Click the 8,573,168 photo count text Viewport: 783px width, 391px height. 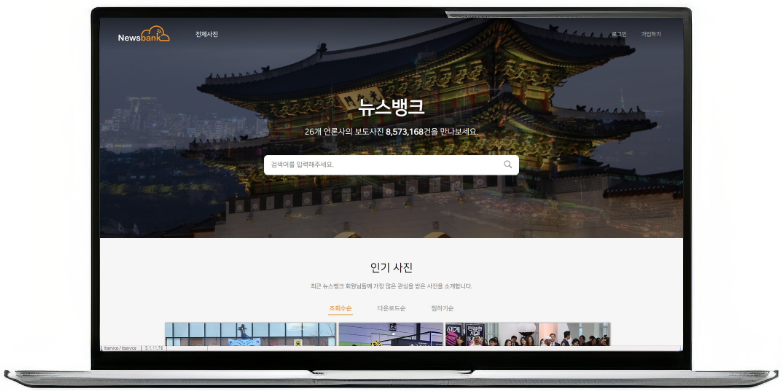pos(404,132)
